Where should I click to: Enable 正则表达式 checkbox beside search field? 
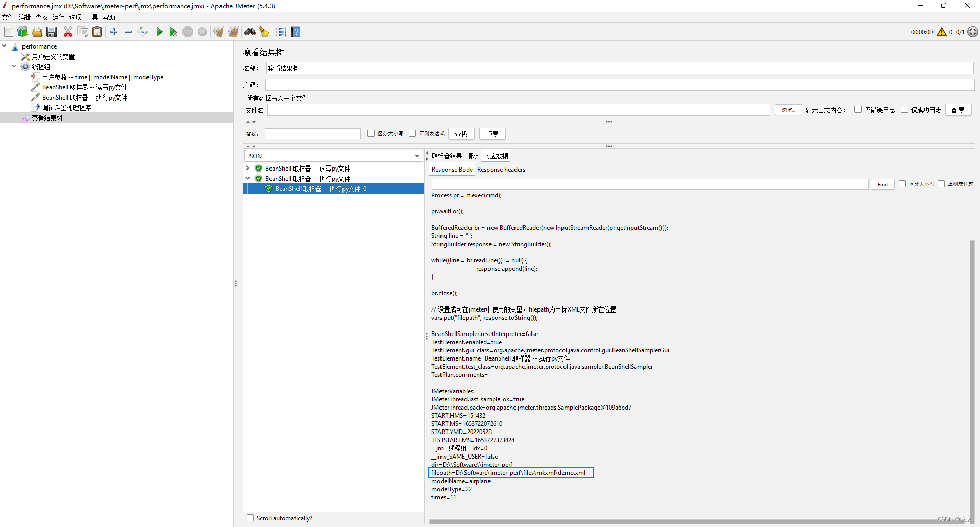[412, 133]
